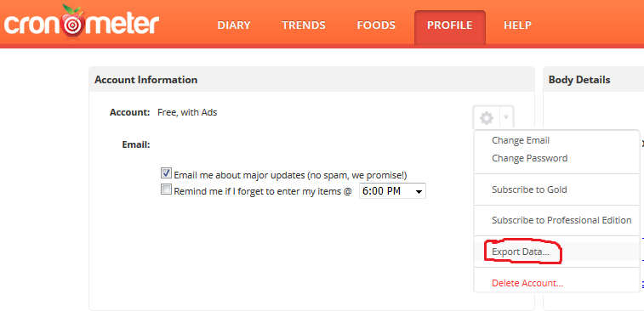Select Change Password menu entry

tap(529, 158)
